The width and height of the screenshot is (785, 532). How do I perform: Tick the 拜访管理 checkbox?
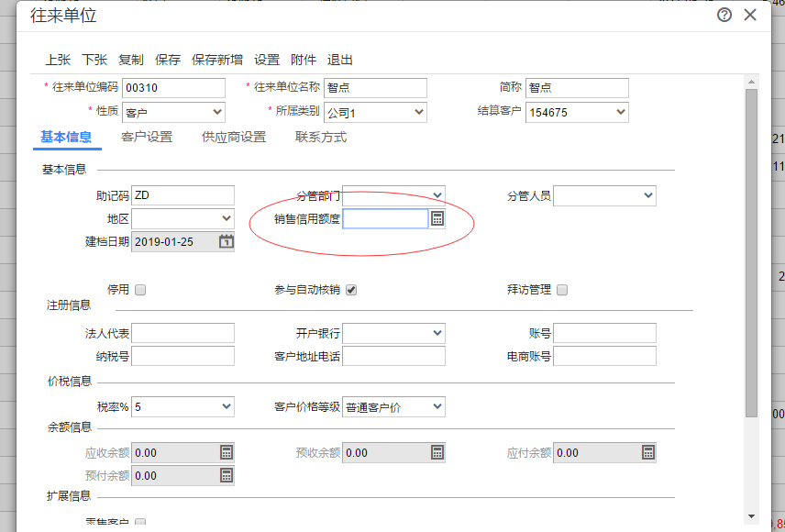point(562,290)
